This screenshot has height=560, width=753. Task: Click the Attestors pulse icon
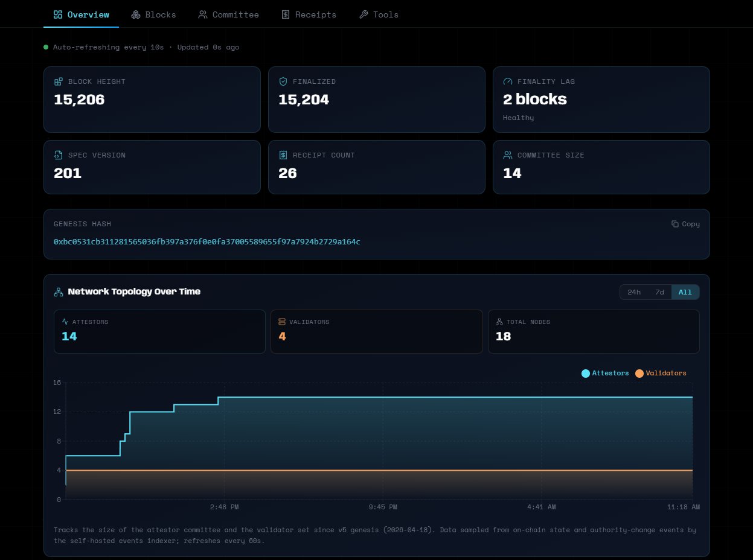pyautogui.click(x=65, y=322)
